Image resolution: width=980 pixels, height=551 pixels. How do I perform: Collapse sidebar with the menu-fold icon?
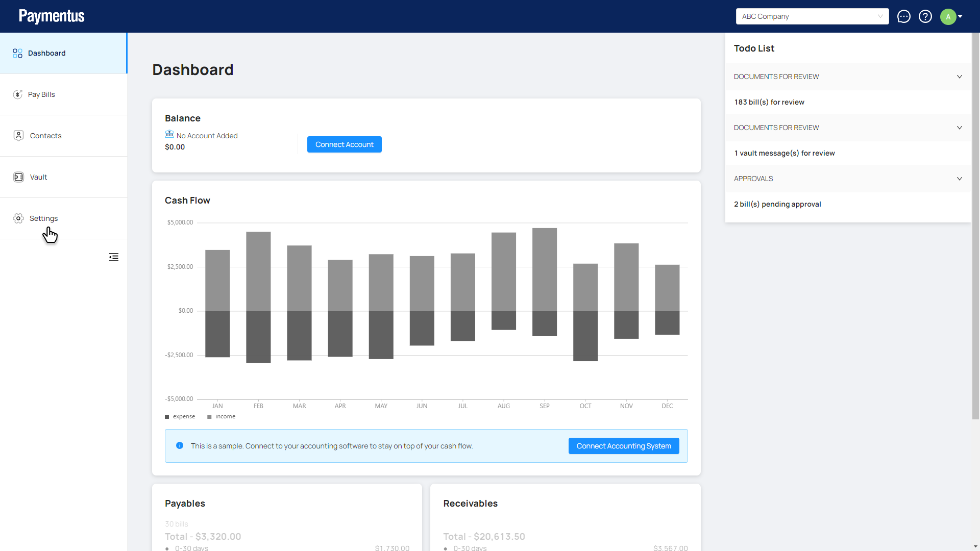pos(113,257)
